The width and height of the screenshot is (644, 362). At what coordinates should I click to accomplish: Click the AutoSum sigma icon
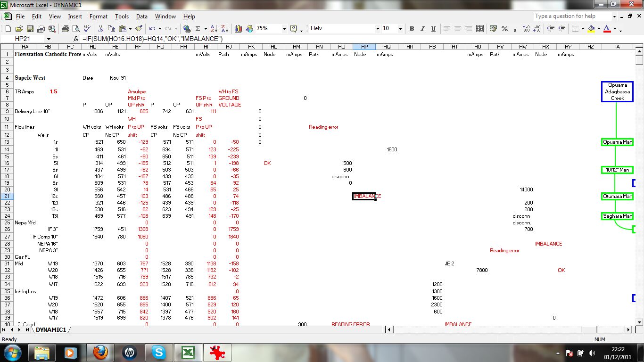click(198, 29)
